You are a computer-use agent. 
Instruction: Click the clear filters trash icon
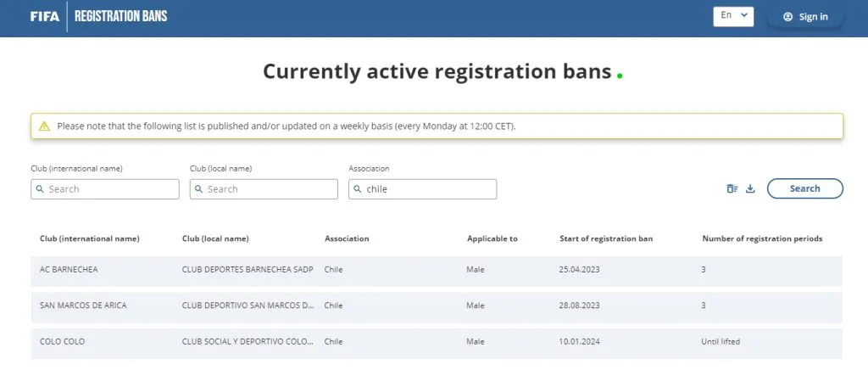click(x=732, y=188)
